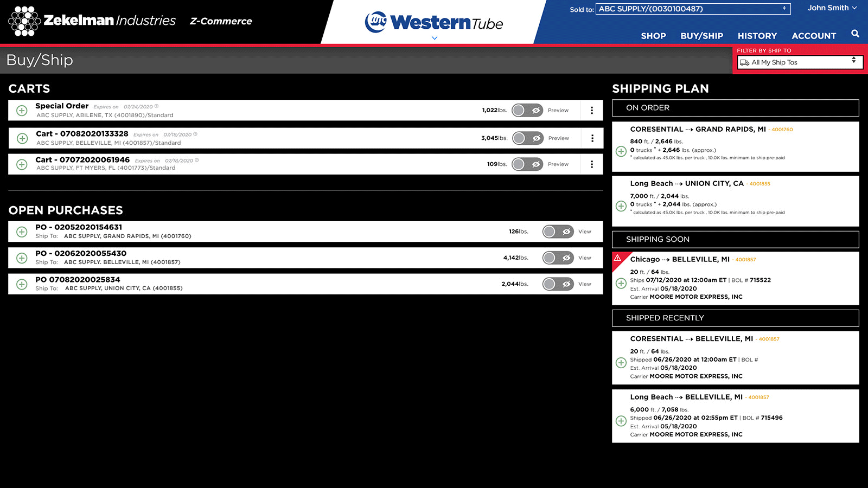Click plus icon on Chicago to Belleville shipment
The height and width of the screenshot is (488, 868).
coord(621,283)
